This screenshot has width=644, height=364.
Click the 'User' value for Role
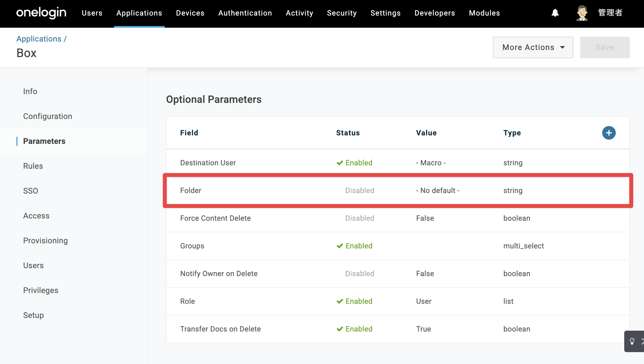point(424,301)
